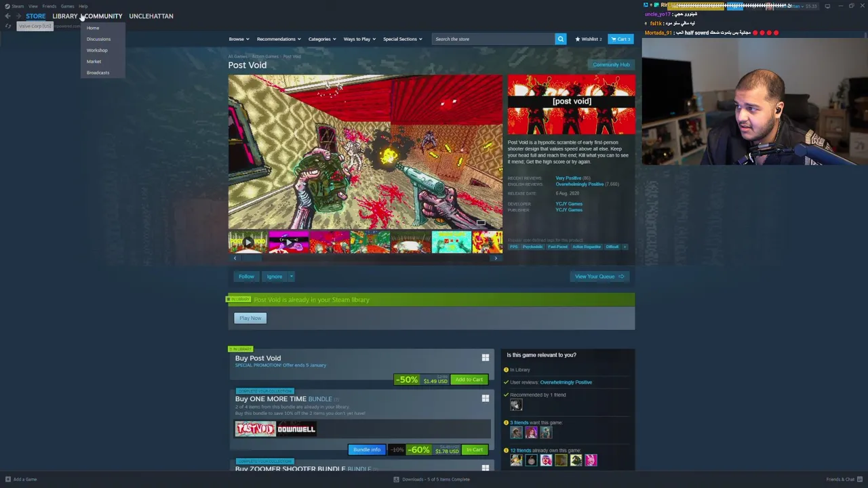
Task: Open the Help menu in the title bar
Action: coord(83,6)
